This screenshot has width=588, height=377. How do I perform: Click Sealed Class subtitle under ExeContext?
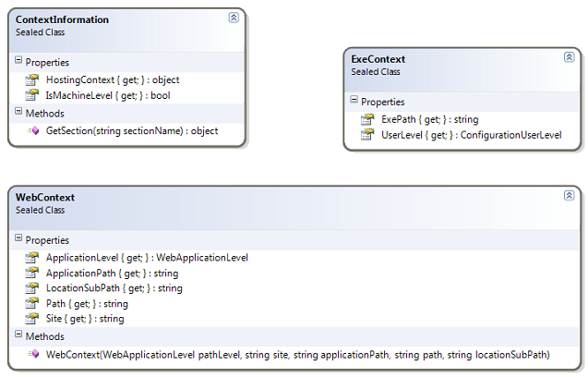(376, 72)
